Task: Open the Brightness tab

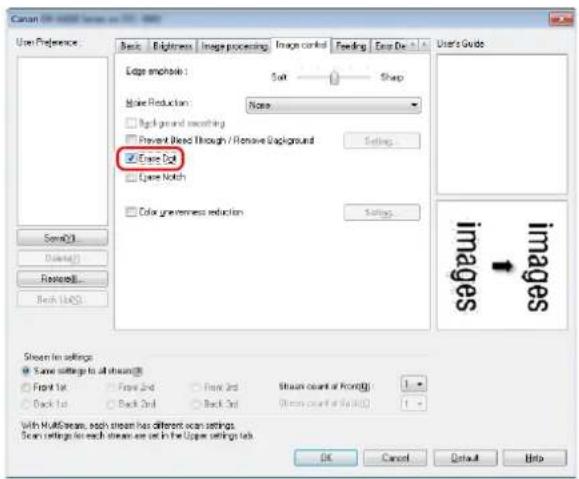Action: (x=172, y=46)
